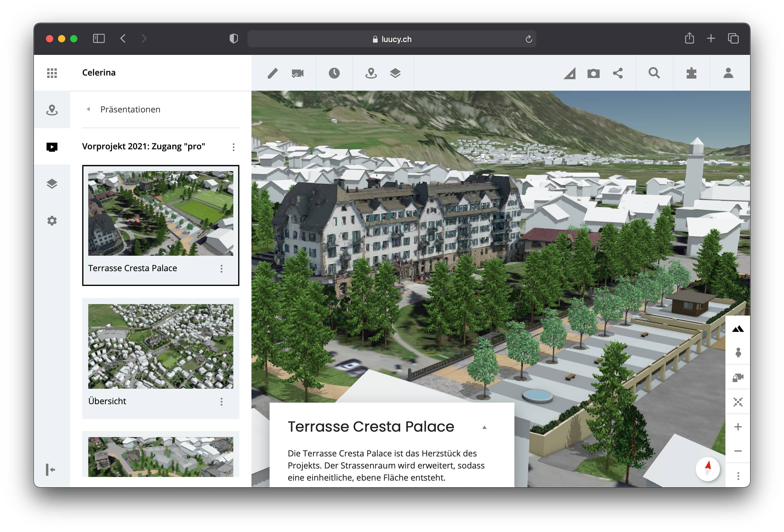
Task: Open the settings gear sidebar tab
Action: [x=52, y=221]
